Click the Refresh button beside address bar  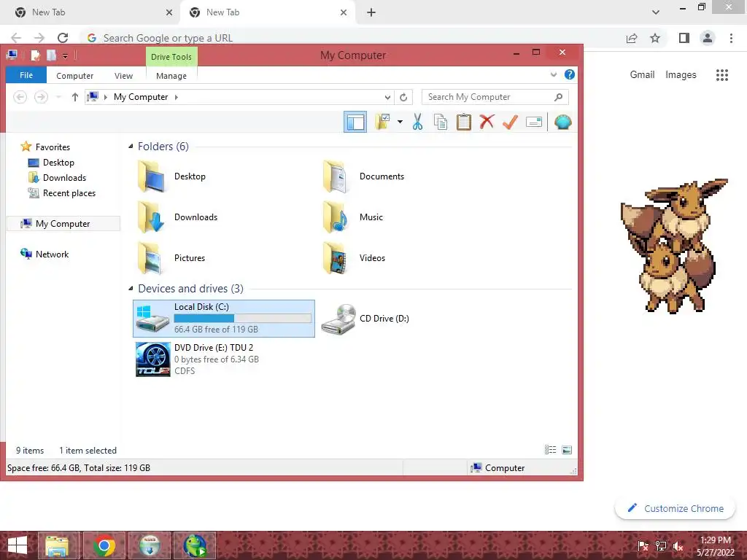tap(403, 97)
